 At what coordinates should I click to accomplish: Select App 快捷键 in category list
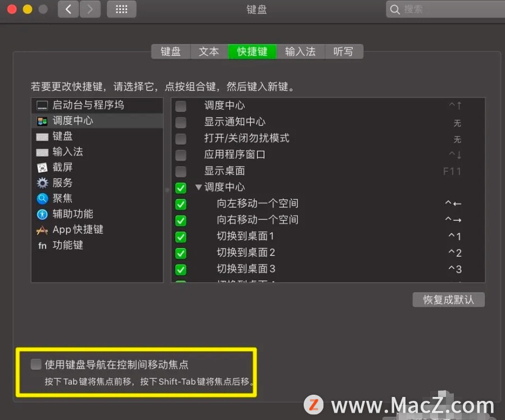(x=97, y=229)
